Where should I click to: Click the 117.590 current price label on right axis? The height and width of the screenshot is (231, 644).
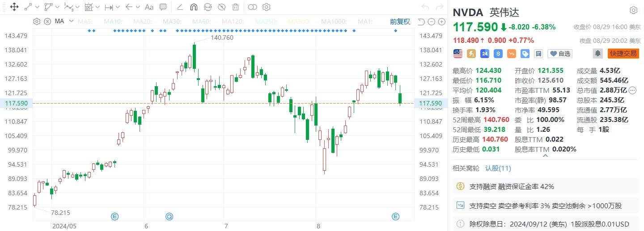[x=431, y=103]
